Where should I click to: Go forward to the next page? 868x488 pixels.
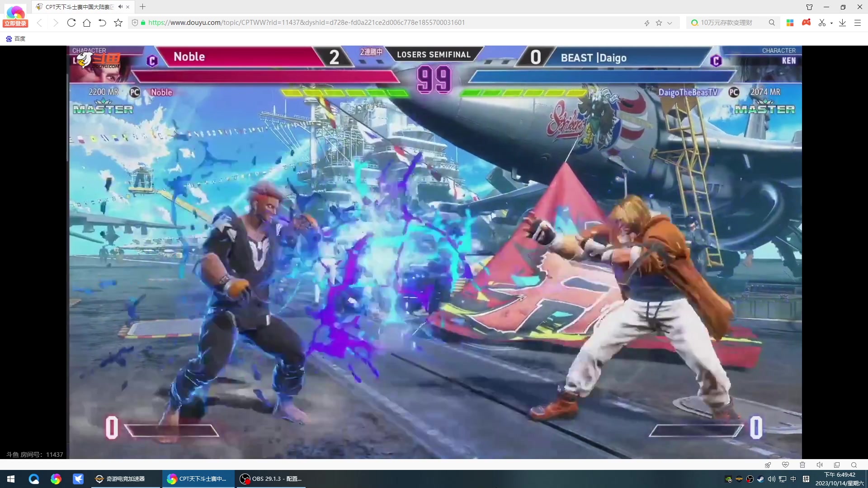click(x=56, y=23)
